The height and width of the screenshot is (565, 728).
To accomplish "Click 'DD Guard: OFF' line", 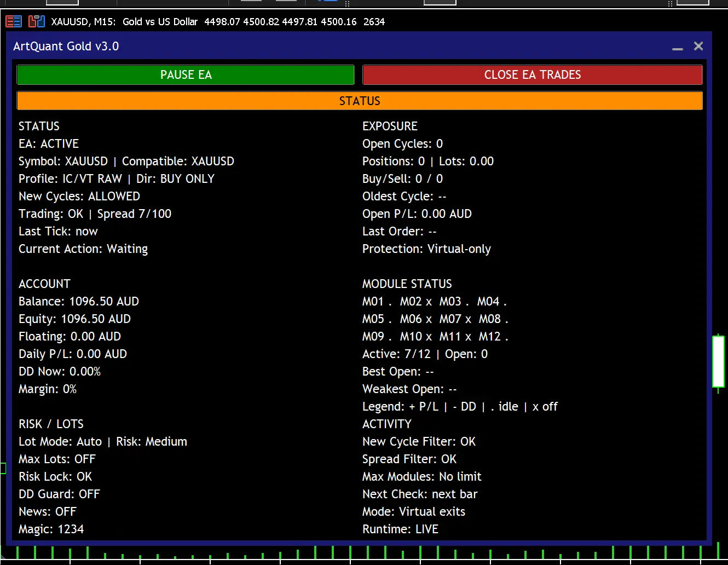I will coord(59,494).
